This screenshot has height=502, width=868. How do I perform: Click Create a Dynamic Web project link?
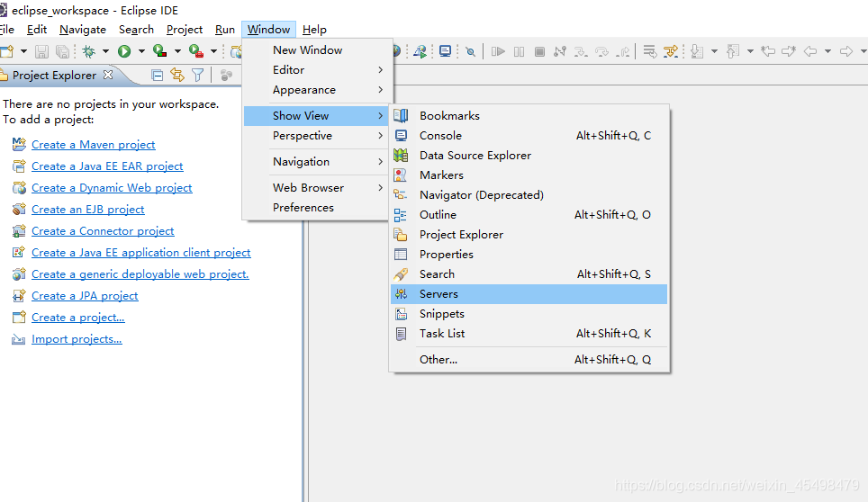[112, 187]
